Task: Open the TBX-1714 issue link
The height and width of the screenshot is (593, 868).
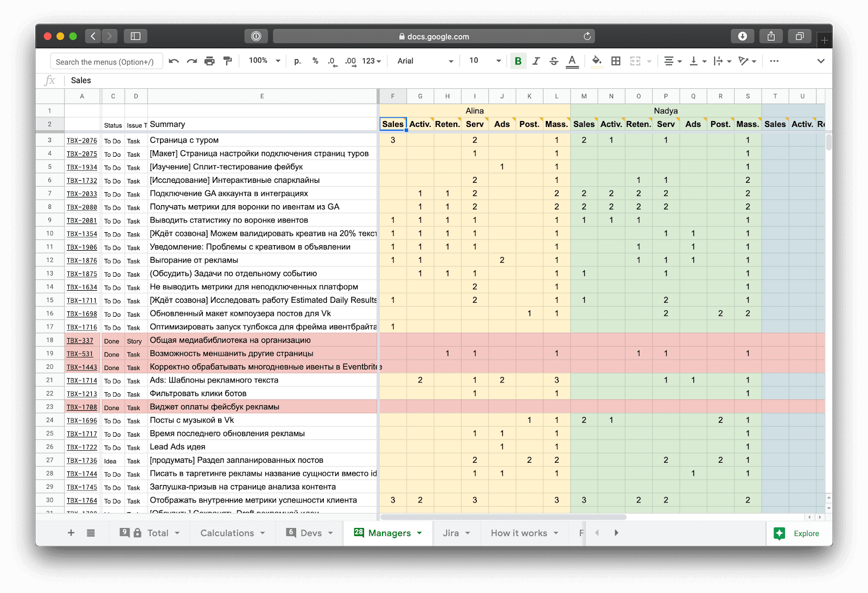Action: point(82,380)
